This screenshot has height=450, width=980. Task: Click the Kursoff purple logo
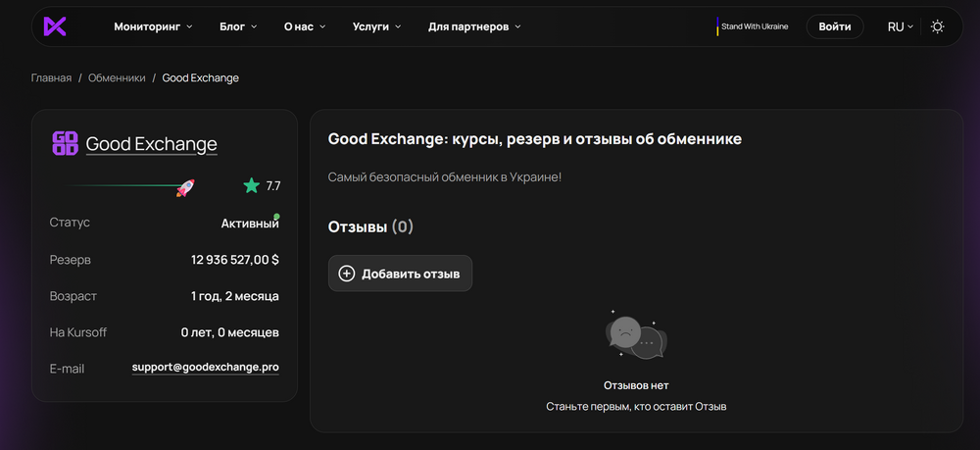pyautogui.click(x=54, y=26)
